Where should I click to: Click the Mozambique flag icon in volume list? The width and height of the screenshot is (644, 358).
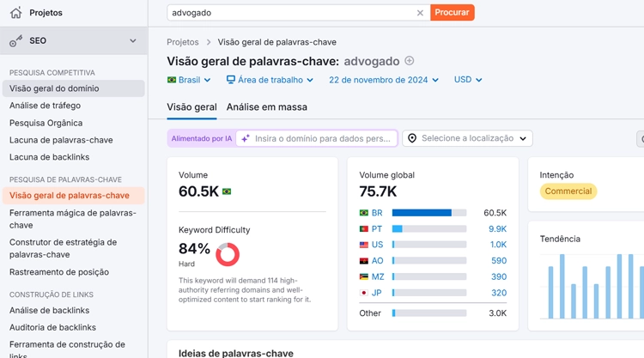pyautogui.click(x=364, y=276)
